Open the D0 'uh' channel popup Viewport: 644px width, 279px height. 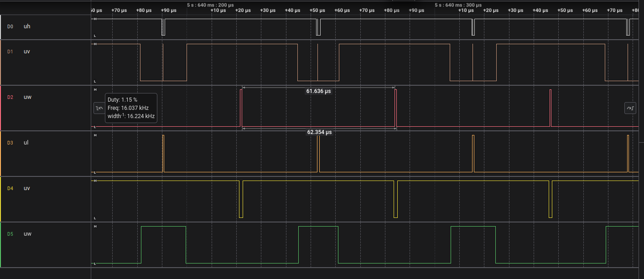(26, 26)
